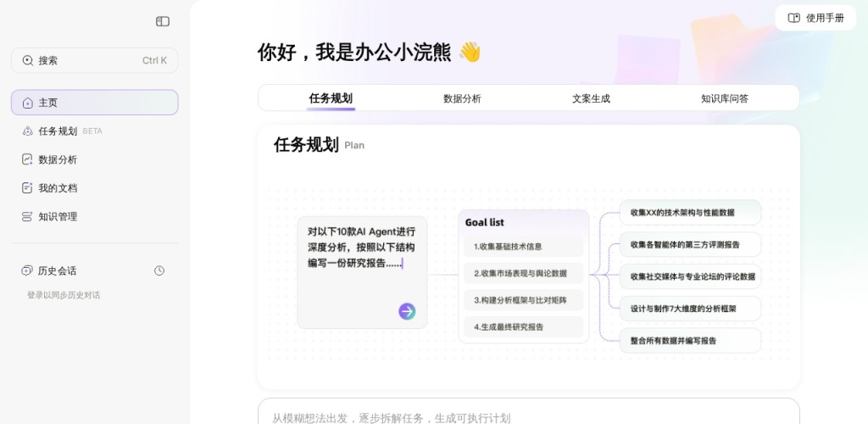Switch to the 数据分析 tab
This screenshot has height=424, width=868.
462,98
